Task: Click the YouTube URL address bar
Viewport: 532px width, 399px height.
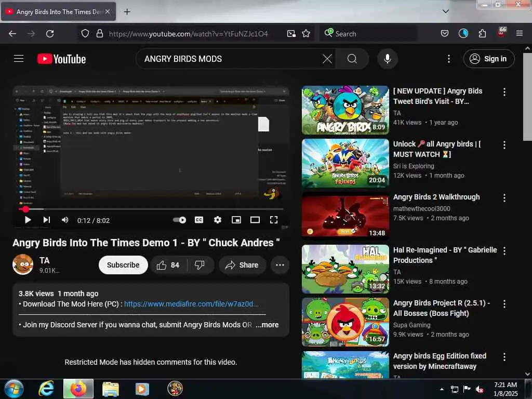Action: coord(188,34)
